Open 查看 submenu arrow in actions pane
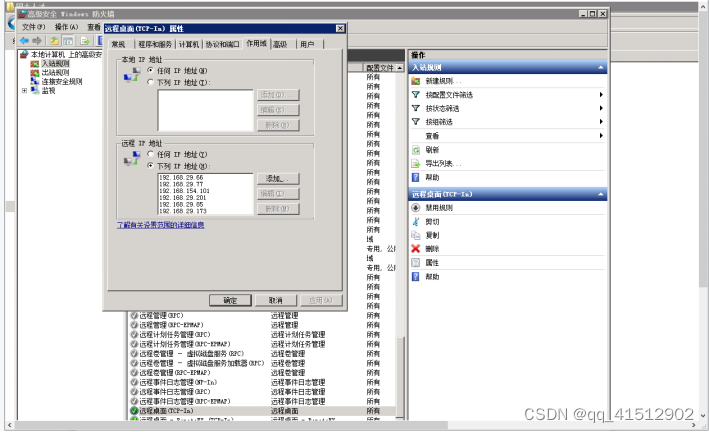 pos(601,136)
